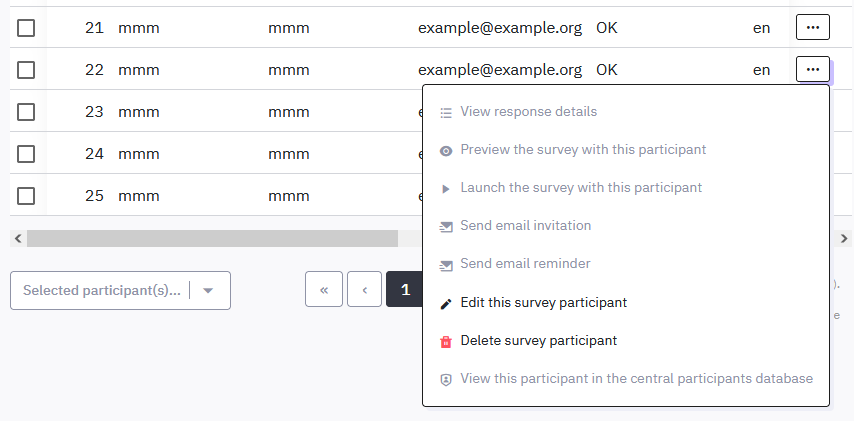This screenshot has height=421, width=854.
Task: Open the actions menu for row 21
Action: coord(812,27)
